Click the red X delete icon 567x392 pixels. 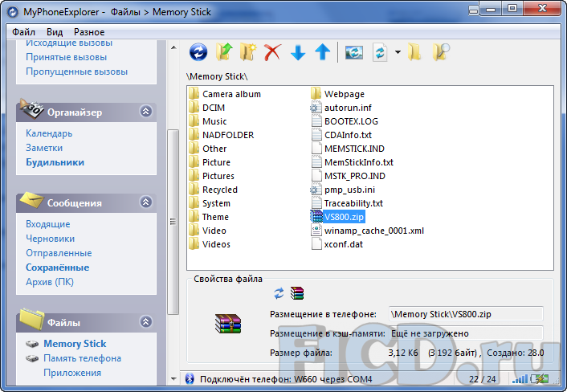pos(272,52)
